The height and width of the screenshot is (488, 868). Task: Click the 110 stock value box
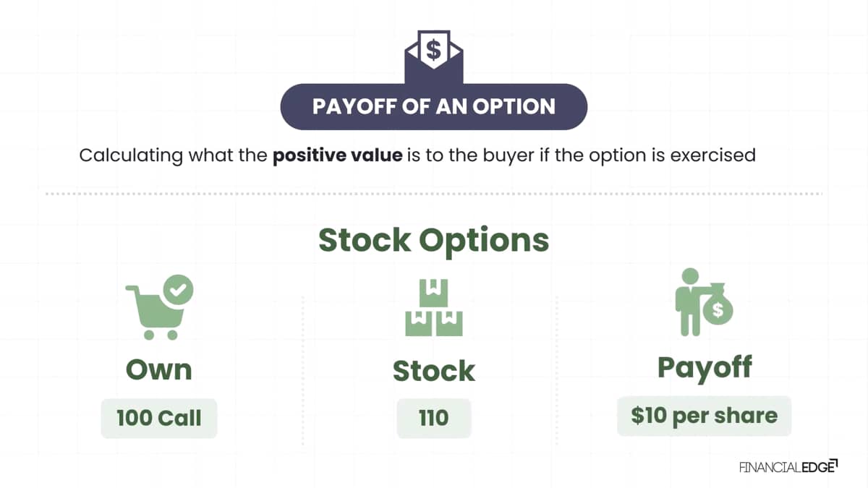[433, 418]
